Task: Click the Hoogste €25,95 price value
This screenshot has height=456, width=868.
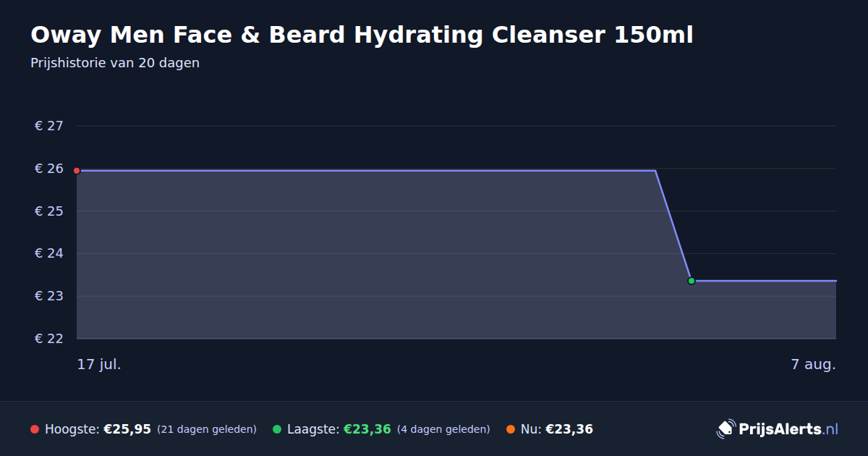Action: [x=127, y=429]
